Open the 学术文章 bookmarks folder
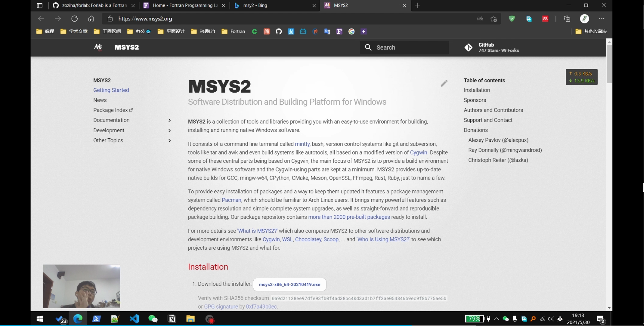Image resolution: width=644 pixels, height=326 pixels. pos(74,32)
